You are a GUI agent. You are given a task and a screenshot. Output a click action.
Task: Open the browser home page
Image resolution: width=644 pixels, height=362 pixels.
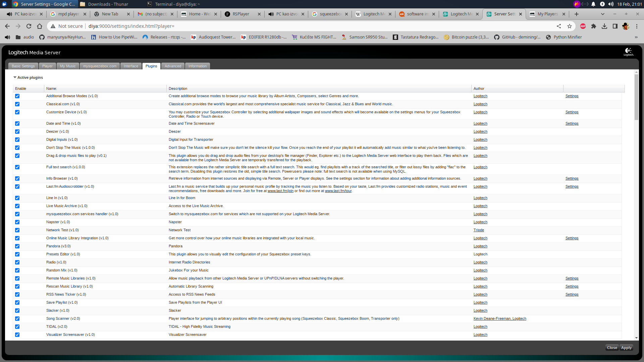(x=40, y=26)
